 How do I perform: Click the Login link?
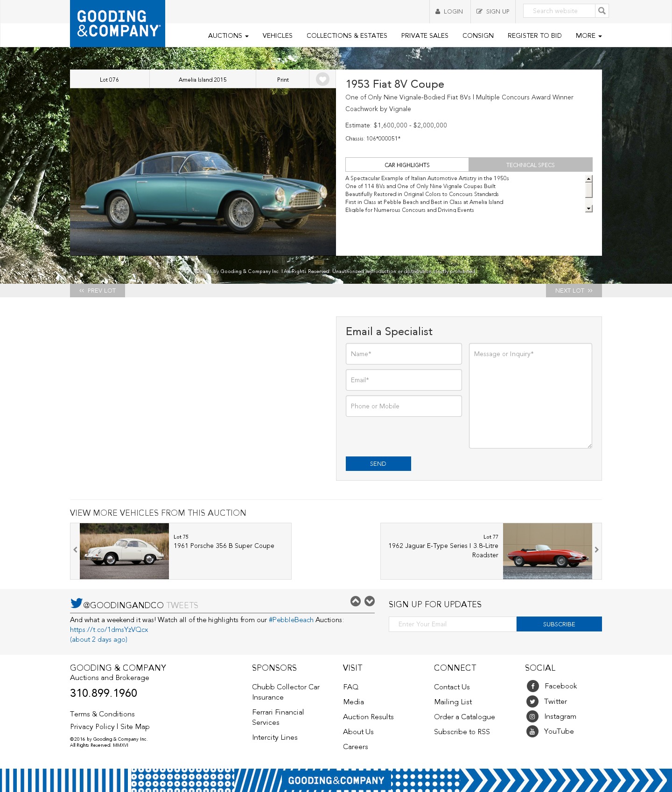coord(449,12)
